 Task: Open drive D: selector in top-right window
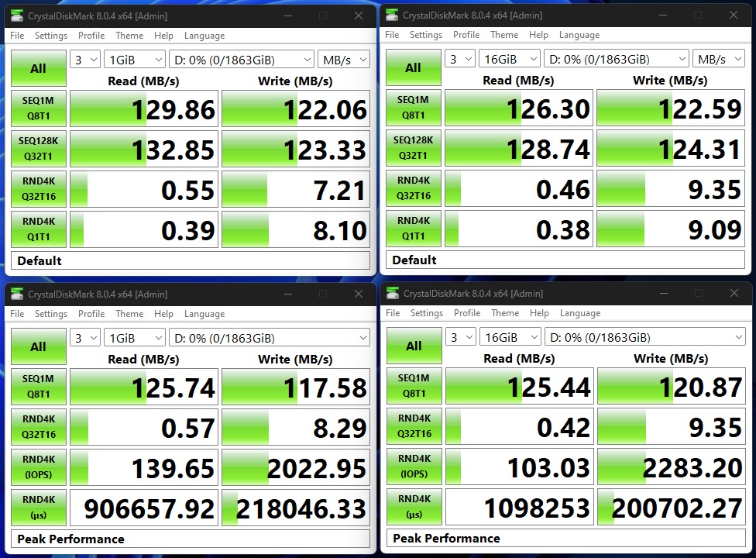click(x=617, y=59)
